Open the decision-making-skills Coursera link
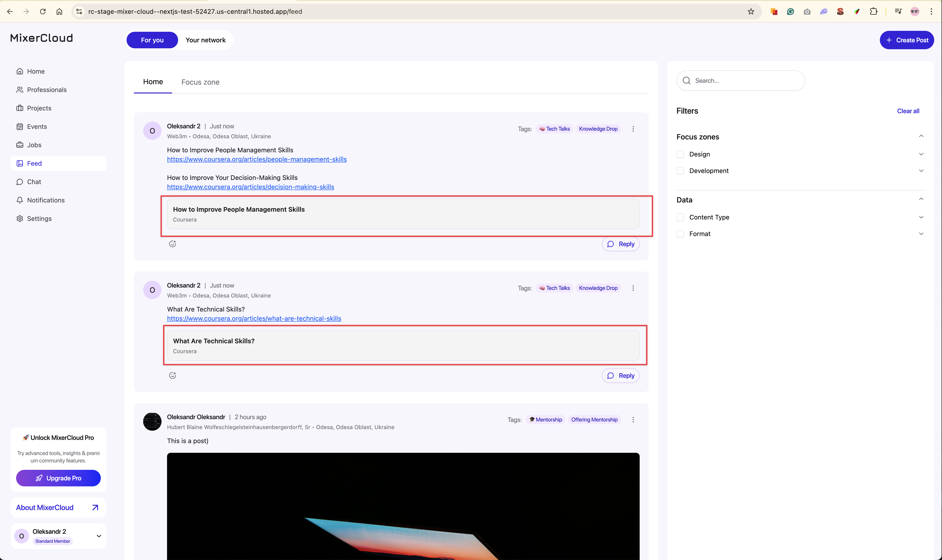Viewport: 942px width, 560px height. point(250,187)
